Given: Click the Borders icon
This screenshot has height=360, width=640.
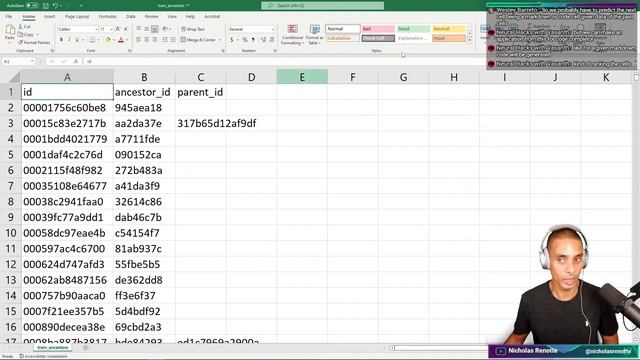Looking at the screenshot, I should point(93,40).
